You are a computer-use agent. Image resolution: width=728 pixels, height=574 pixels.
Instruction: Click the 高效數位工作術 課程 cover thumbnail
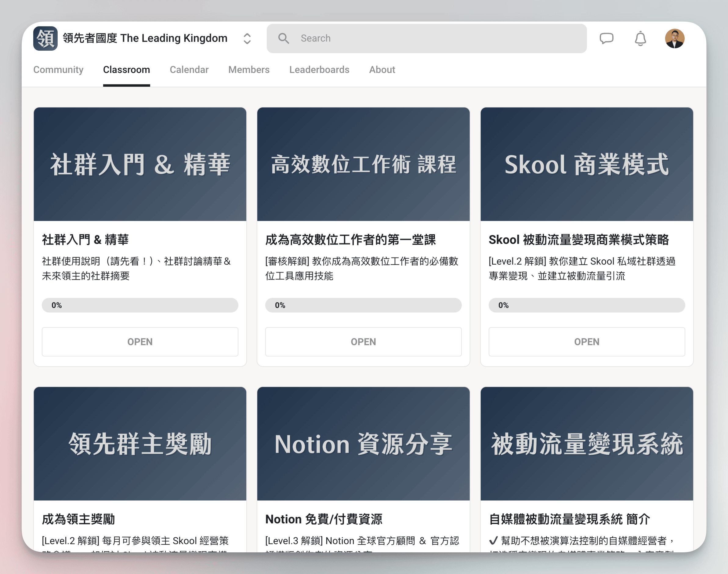(x=363, y=164)
